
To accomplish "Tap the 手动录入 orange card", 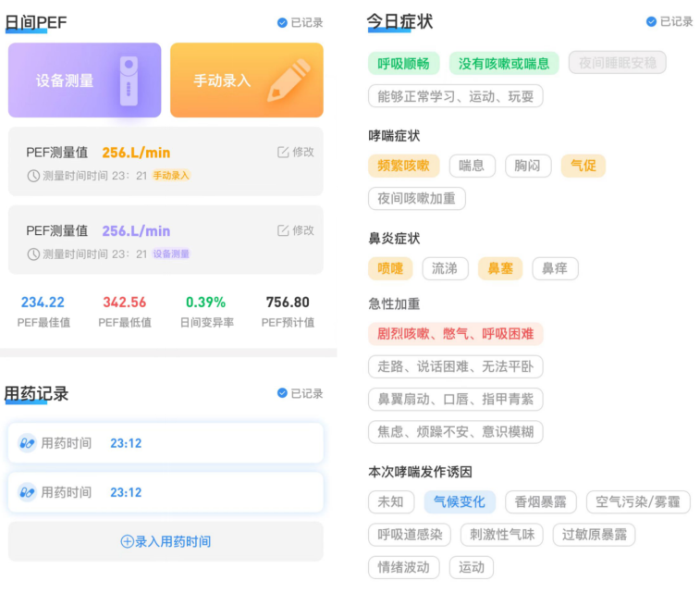I will 246,80.
